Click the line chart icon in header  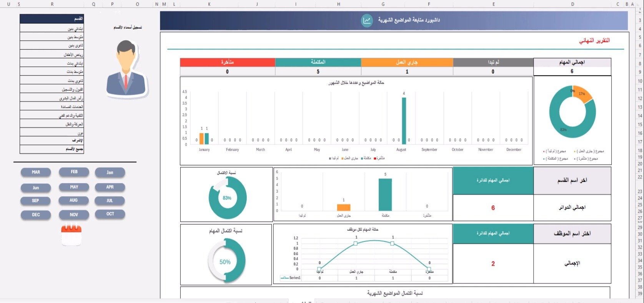(367, 20)
